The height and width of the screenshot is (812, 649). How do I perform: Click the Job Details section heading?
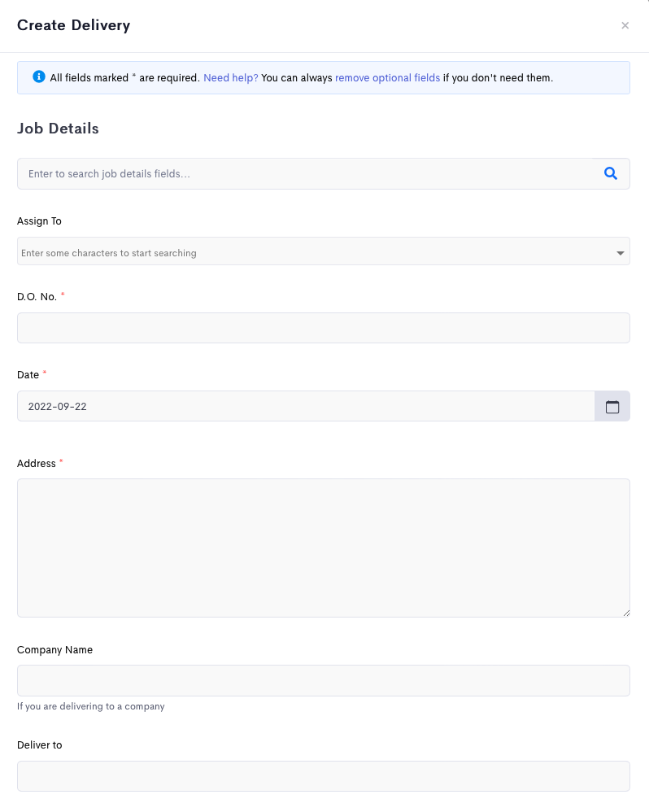pyautogui.click(x=58, y=129)
